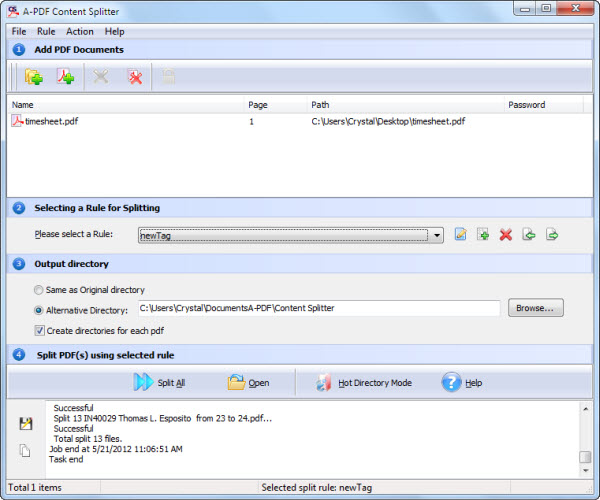Click the Alternative Directory path field
Viewport: 600px width, 500px height.
pos(319,308)
